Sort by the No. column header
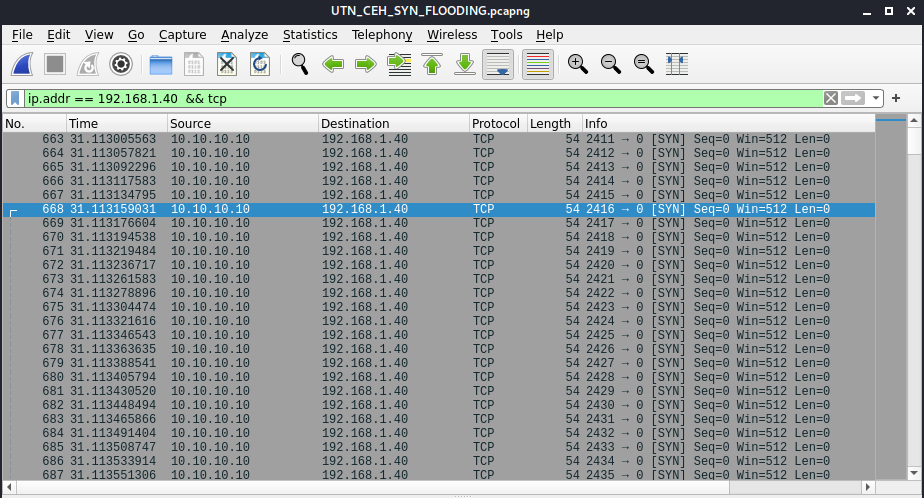This screenshot has height=498, width=924. click(34, 124)
